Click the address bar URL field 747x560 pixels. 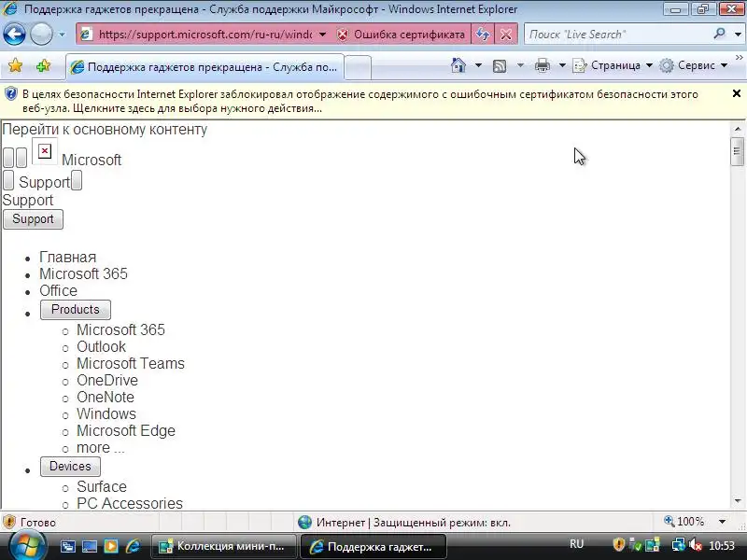[x=204, y=35]
